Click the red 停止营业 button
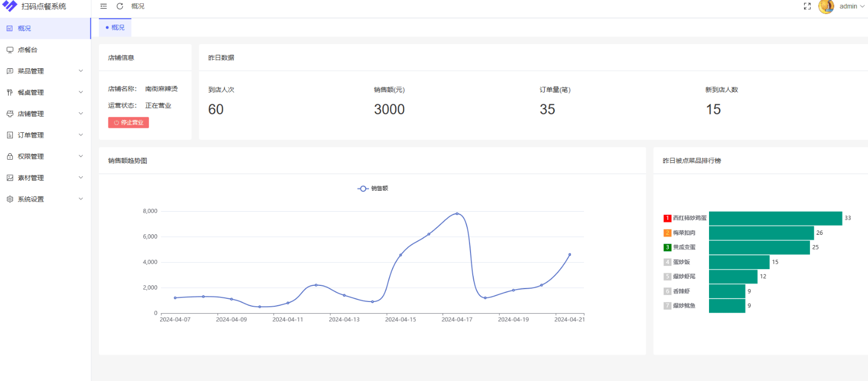Viewport: 868px width, 381px height. [128, 123]
